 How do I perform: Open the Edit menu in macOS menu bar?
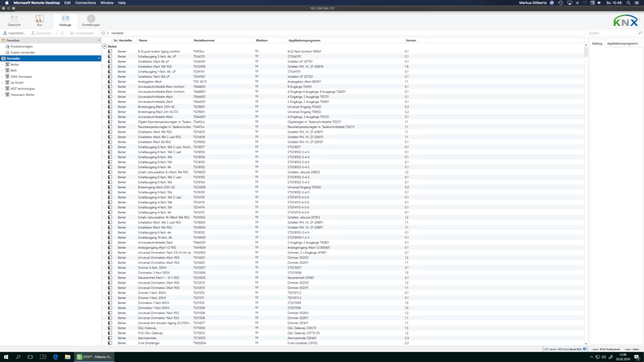68,3
